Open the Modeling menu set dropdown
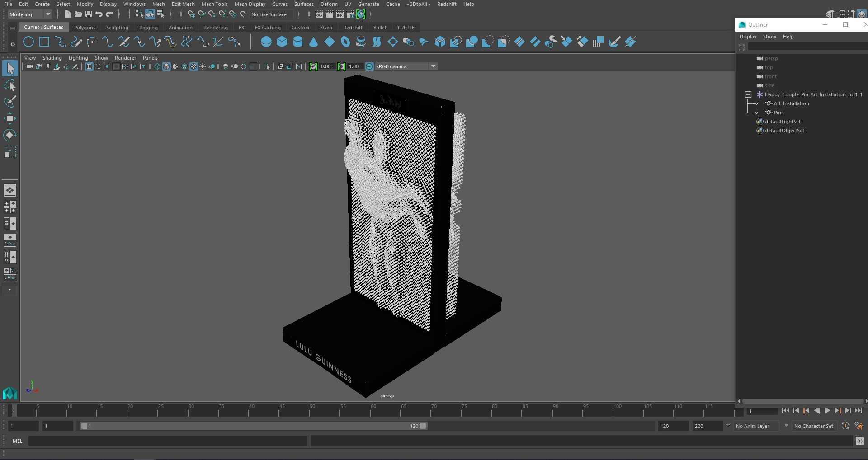The height and width of the screenshot is (460, 868). pyautogui.click(x=30, y=14)
